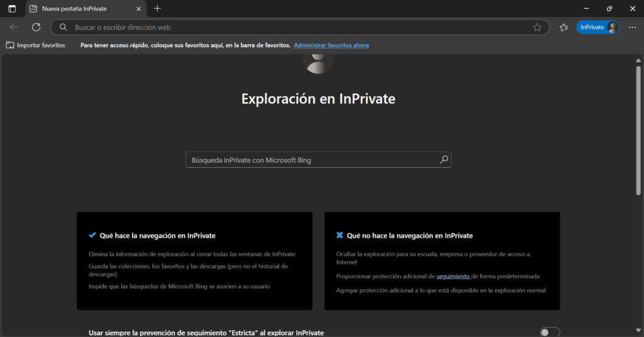Click the blue X icon

coord(340,235)
